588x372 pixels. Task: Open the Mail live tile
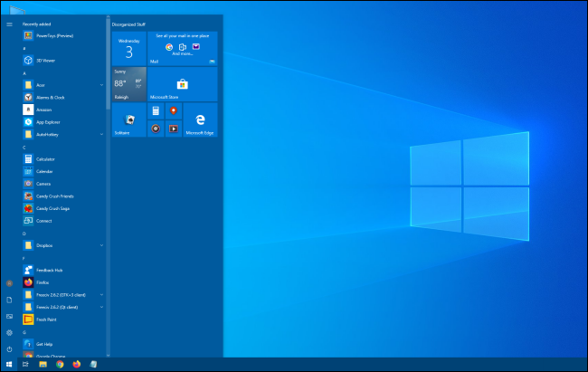click(x=182, y=49)
